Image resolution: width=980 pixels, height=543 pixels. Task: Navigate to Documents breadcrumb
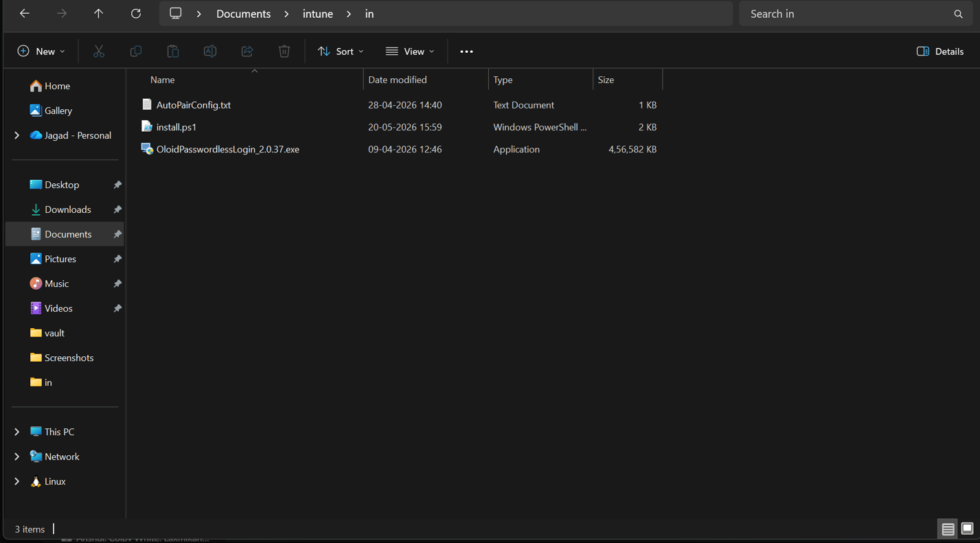point(243,14)
